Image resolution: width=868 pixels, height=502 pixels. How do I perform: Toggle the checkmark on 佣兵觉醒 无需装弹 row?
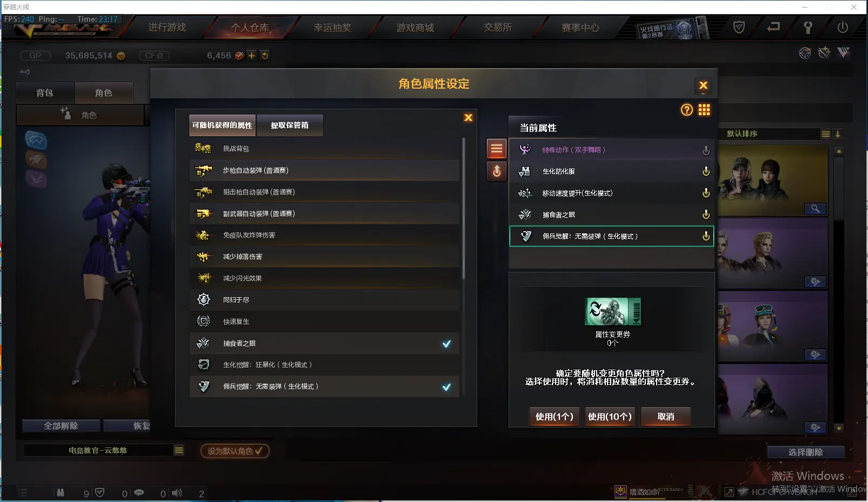pyautogui.click(x=446, y=387)
